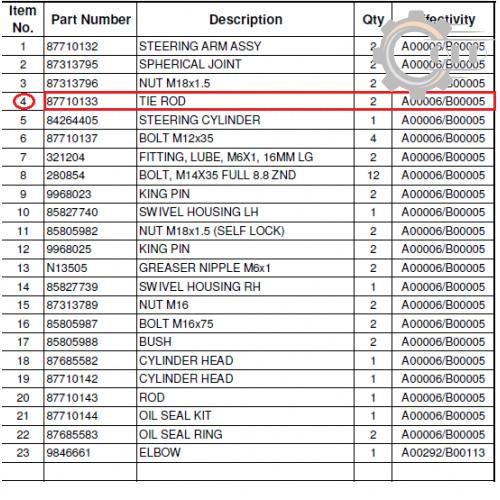Click the TIE ROD description
The width and height of the screenshot is (500, 500).
162,101
